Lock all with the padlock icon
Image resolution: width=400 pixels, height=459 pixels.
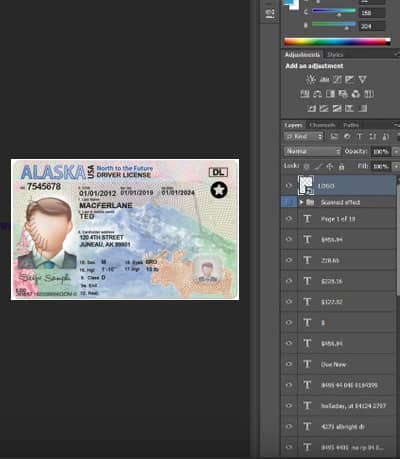(341, 166)
